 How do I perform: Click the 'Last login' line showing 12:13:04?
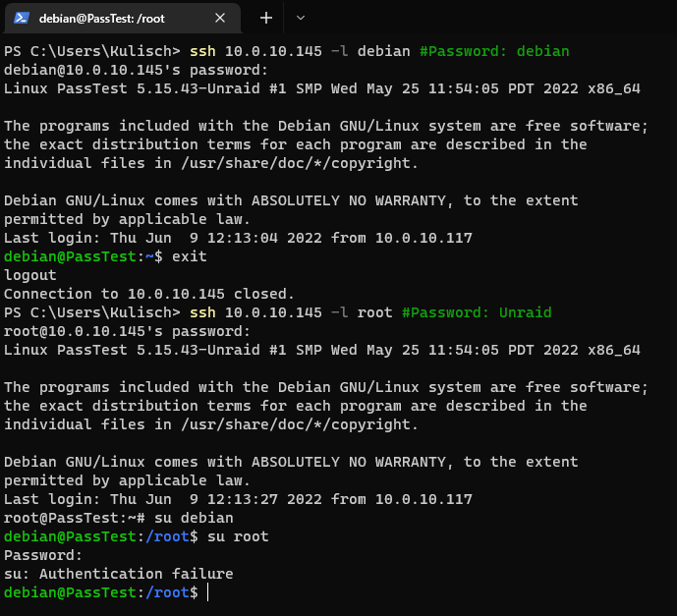(239, 238)
